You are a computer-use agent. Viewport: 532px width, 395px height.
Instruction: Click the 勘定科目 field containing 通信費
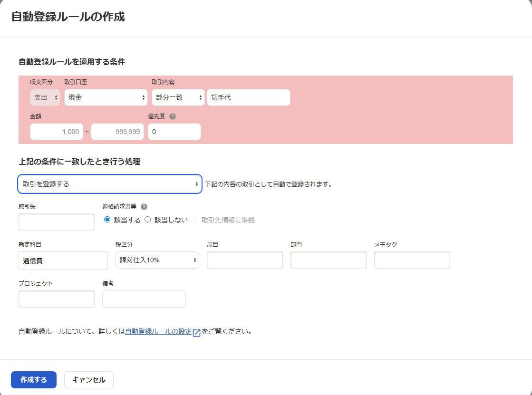(x=63, y=260)
